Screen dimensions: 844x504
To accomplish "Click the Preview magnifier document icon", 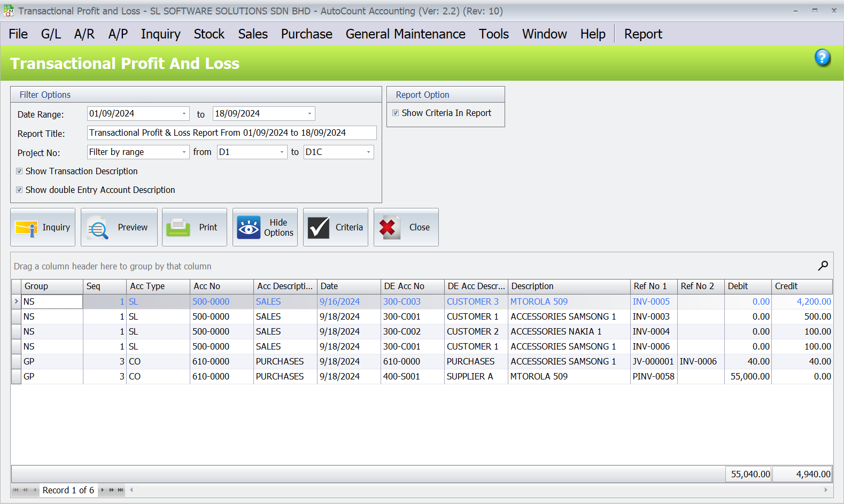I will pyautogui.click(x=98, y=228).
